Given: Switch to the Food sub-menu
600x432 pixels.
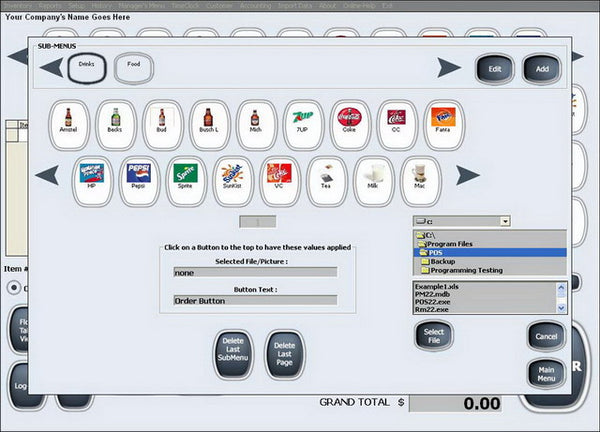Looking at the screenshot, I should (134, 68).
